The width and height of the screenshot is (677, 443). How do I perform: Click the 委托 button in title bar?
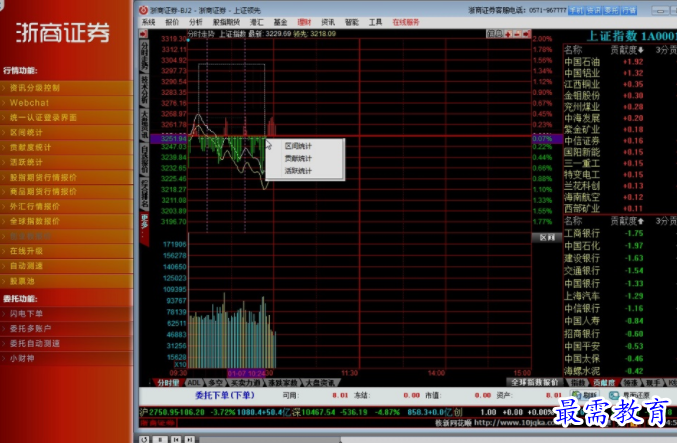(x=611, y=10)
